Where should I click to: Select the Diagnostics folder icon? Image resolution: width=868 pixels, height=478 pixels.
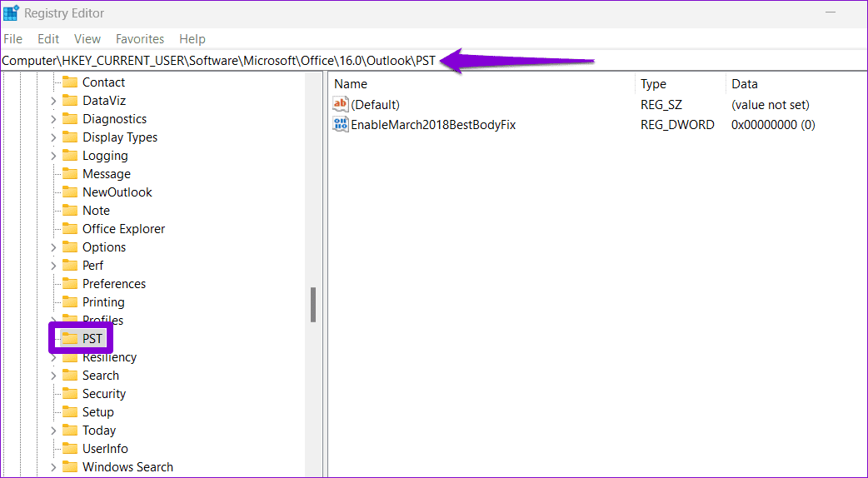[70, 119]
